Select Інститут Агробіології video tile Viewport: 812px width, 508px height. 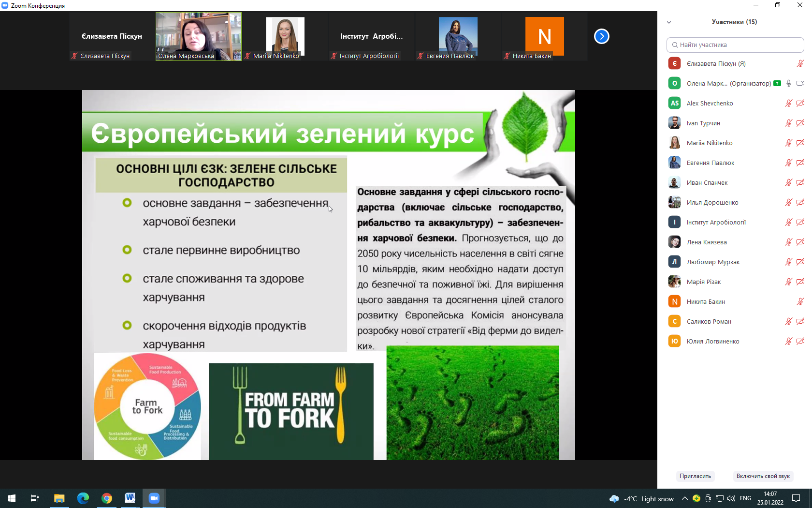click(x=371, y=36)
